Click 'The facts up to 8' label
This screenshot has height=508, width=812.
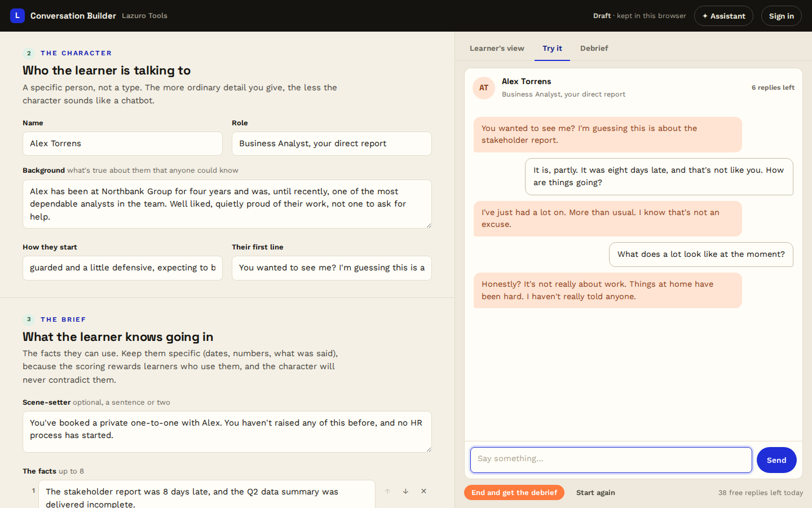point(53,471)
